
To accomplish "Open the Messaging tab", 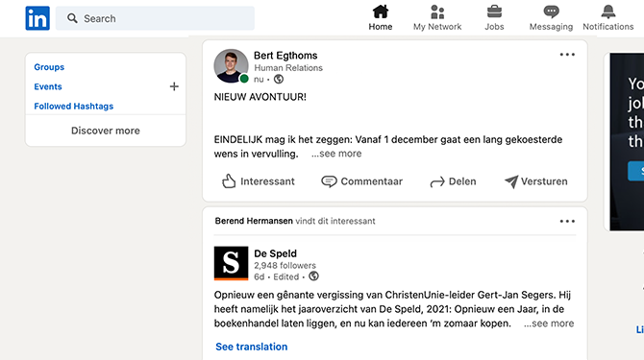I will [x=551, y=18].
